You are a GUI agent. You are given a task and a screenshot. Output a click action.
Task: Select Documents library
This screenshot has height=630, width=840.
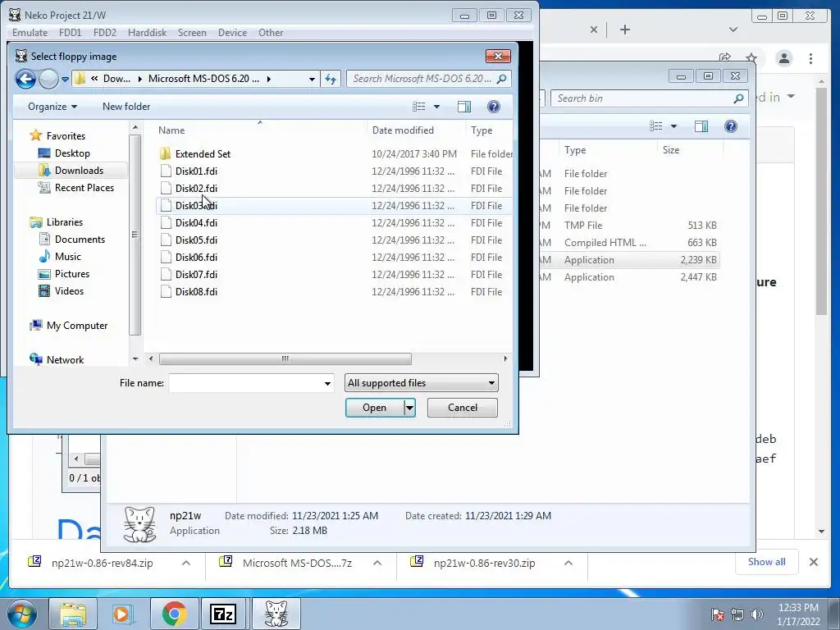(x=80, y=240)
